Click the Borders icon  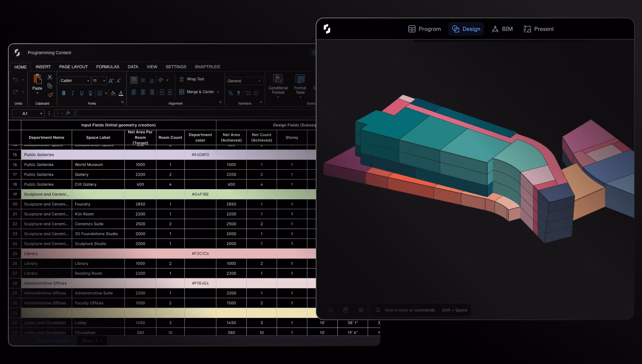(100, 93)
